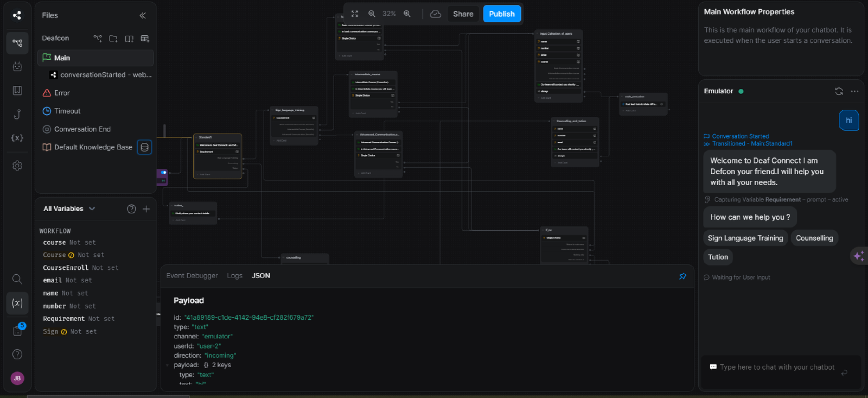Add a new workflow in Deafcon
The height and width of the screenshot is (398, 868).
click(x=98, y=39)
